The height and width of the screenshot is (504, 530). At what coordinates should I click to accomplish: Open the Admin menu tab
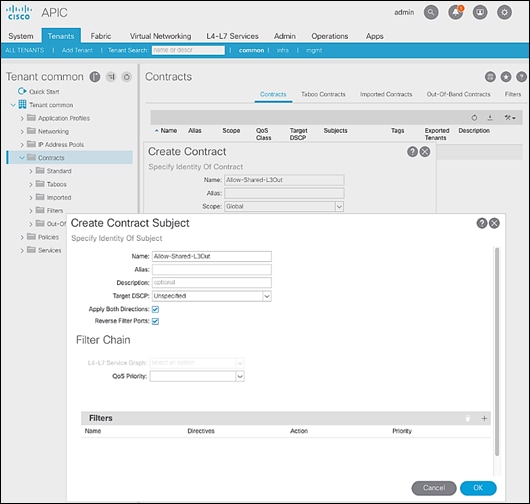(285, 36)
